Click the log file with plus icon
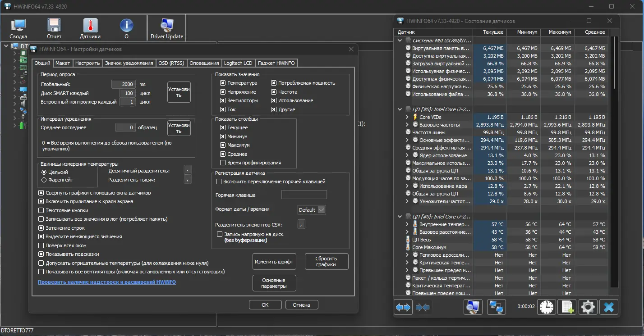Viewport: 644px width, 336px height. pyautogui.click(x=567, y=307)
